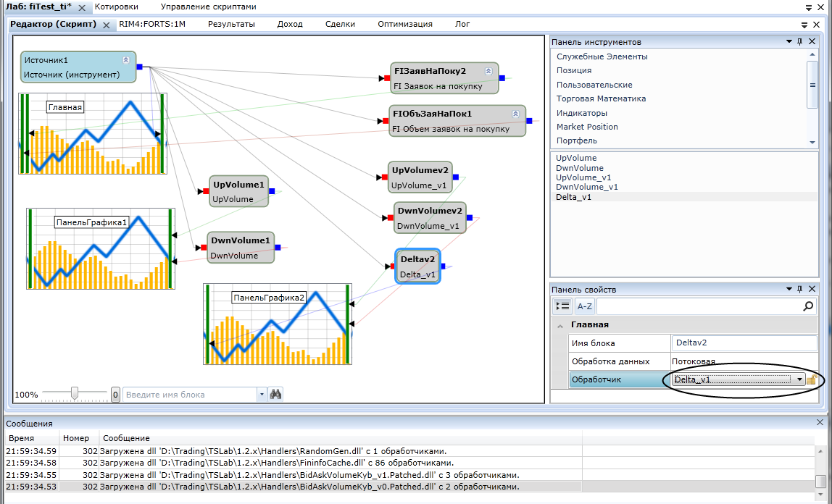Screen dimensions: 832x504
Task: Click the magnifier icon in properties search
Action: coord(809,306)
